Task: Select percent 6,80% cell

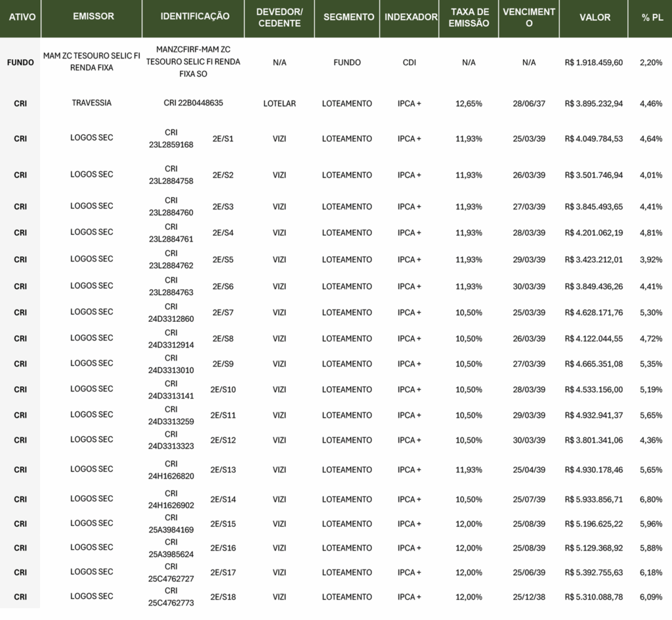Action: click(650, 500)
